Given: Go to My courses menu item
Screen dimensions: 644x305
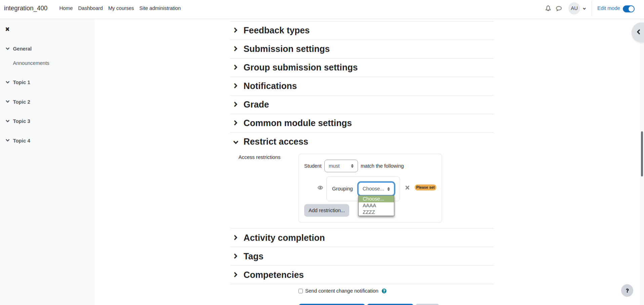Looking at the screenshot, I should [x=121, y=8].
